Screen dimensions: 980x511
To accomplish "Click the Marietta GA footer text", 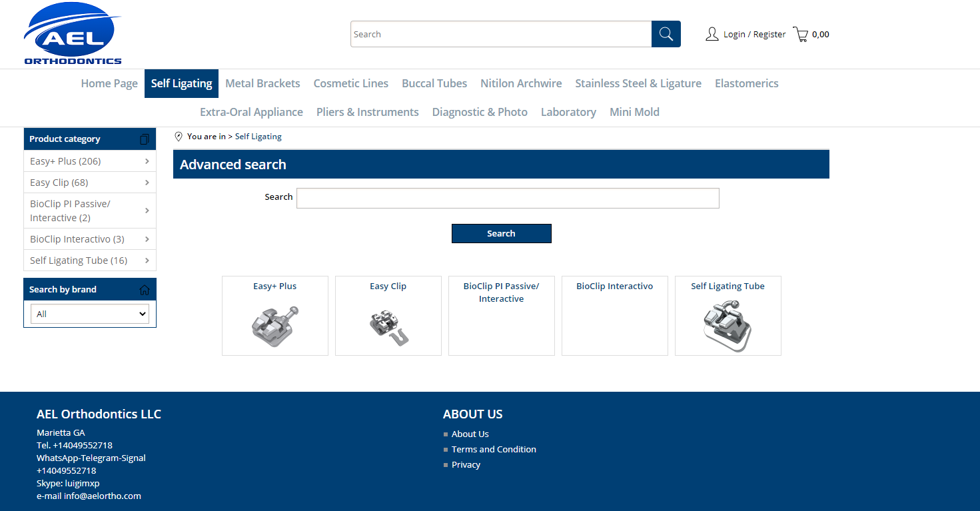I will pos(61,433).
